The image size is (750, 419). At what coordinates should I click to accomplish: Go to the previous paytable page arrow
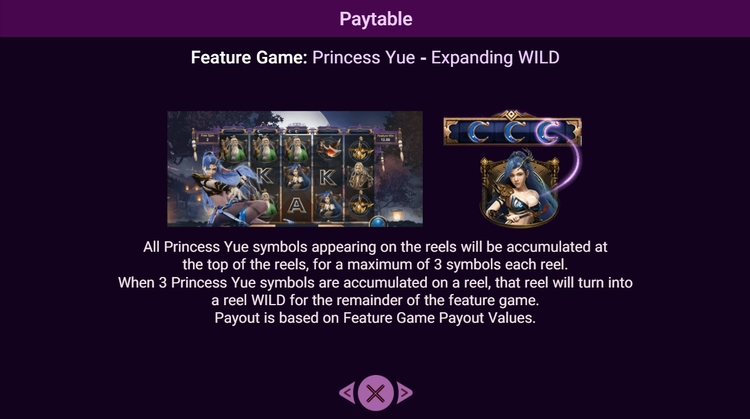[x=347, y=393]
